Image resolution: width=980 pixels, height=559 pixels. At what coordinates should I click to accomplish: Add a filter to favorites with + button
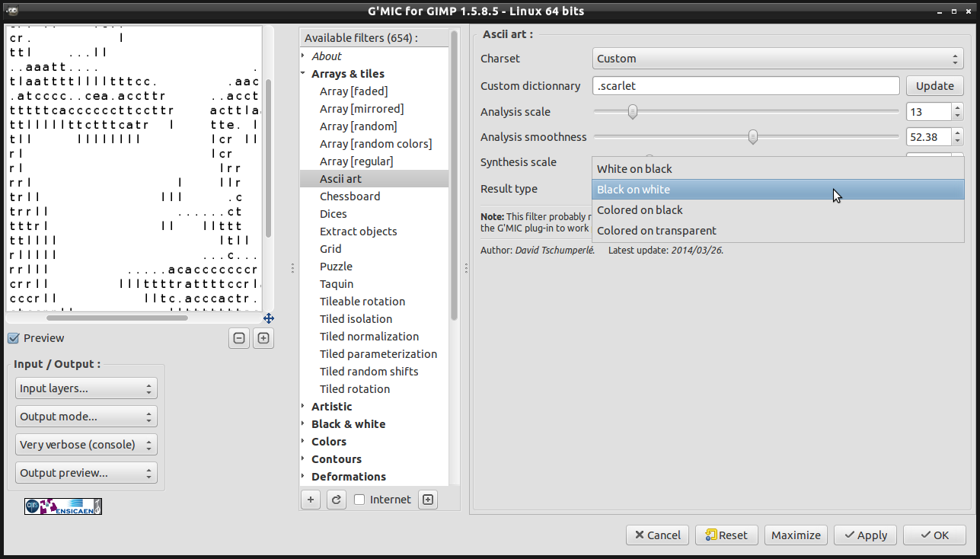click(x=311, y=500)
